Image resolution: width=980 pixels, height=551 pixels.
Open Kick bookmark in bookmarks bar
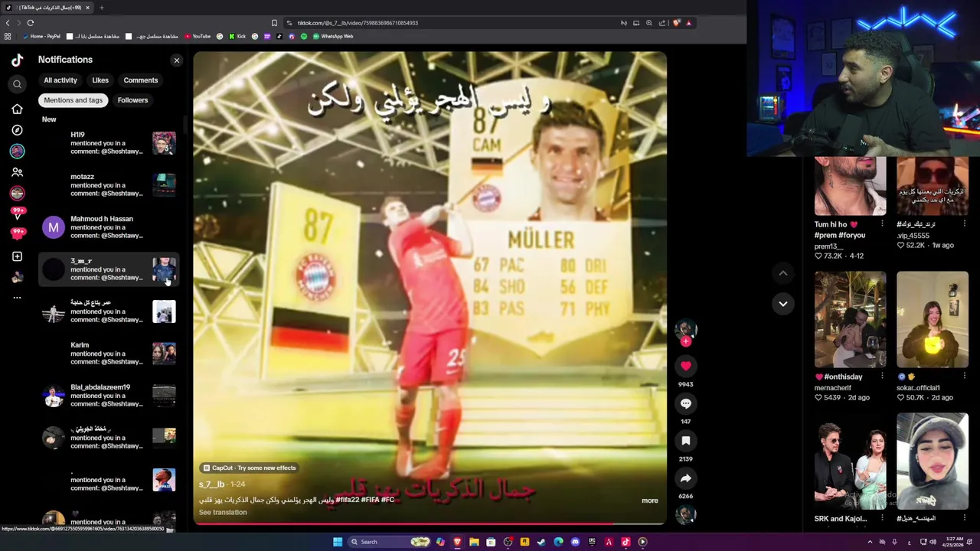(237, 37)
